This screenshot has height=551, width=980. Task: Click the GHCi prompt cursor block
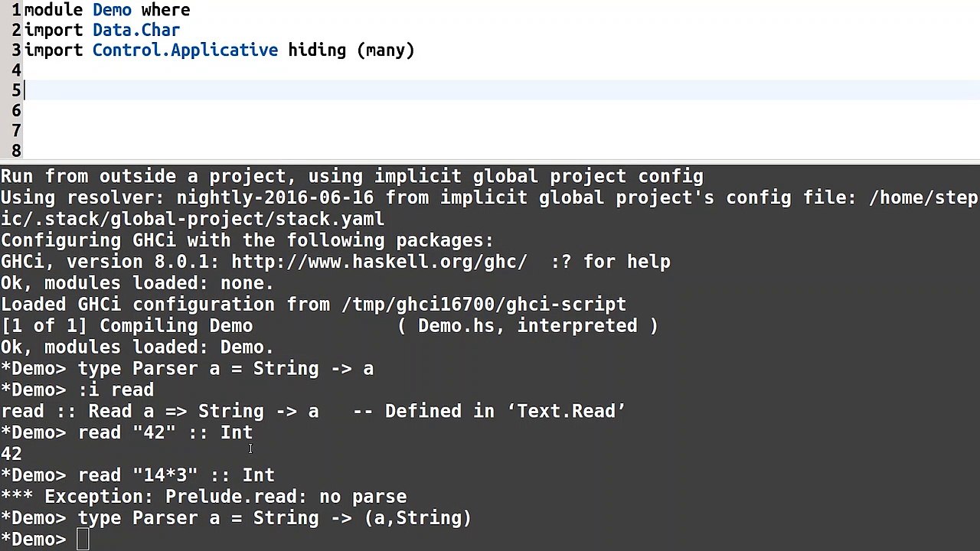[x=83, y=540]
